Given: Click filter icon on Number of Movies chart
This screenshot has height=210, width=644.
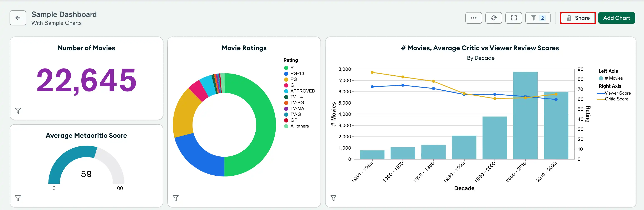Looking at the screenshot, I should click(18, 111).
